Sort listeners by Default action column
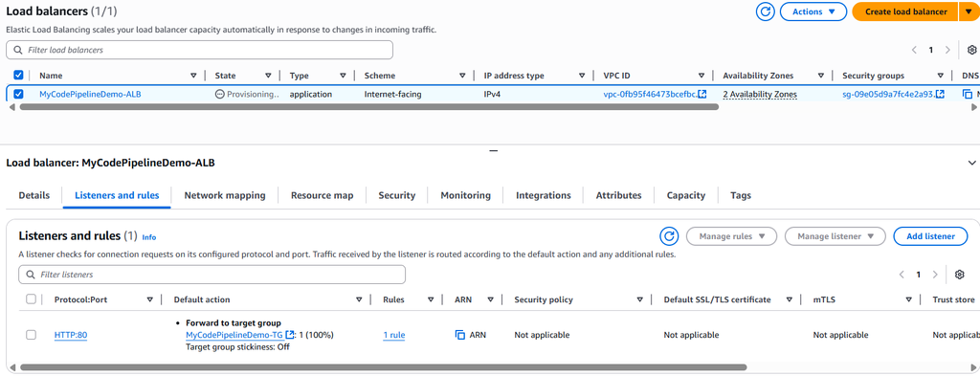Viewport: 980px width, 376px height. coord(359,299)
